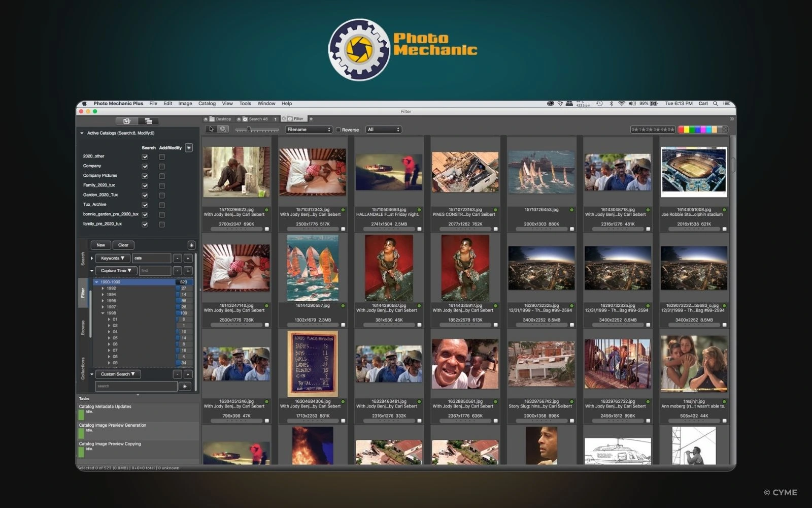
Task: Switch to the Desktop tab
Action: click(223, 119)
